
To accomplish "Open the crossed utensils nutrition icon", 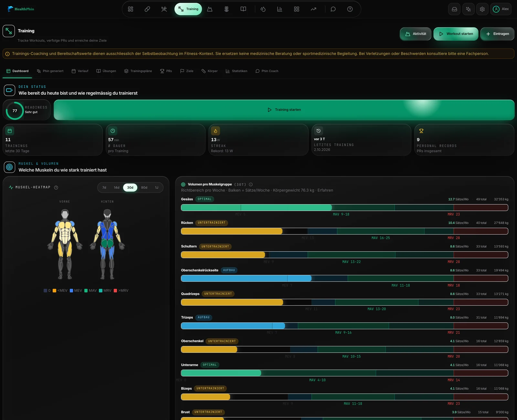I will tap(164, 9).
